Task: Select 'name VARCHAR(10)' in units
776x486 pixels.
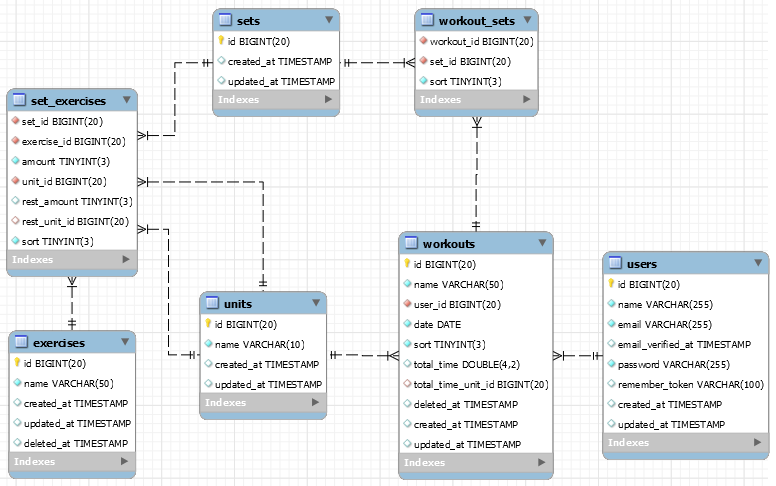Action: point(259,344)
